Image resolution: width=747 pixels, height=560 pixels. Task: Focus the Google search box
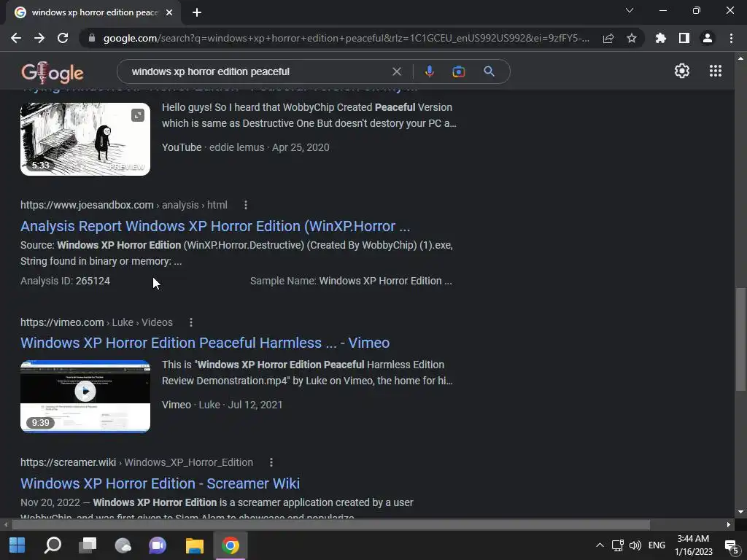click(x=258, y=71)
